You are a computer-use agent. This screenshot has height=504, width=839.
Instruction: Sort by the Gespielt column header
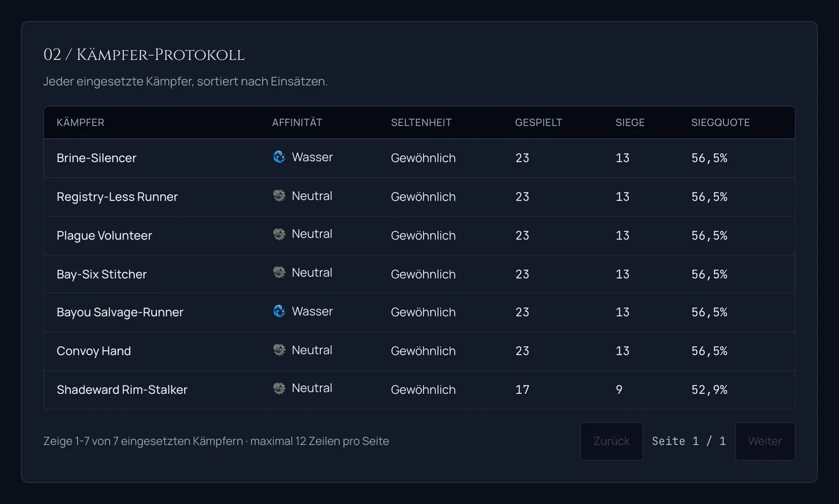539,123
